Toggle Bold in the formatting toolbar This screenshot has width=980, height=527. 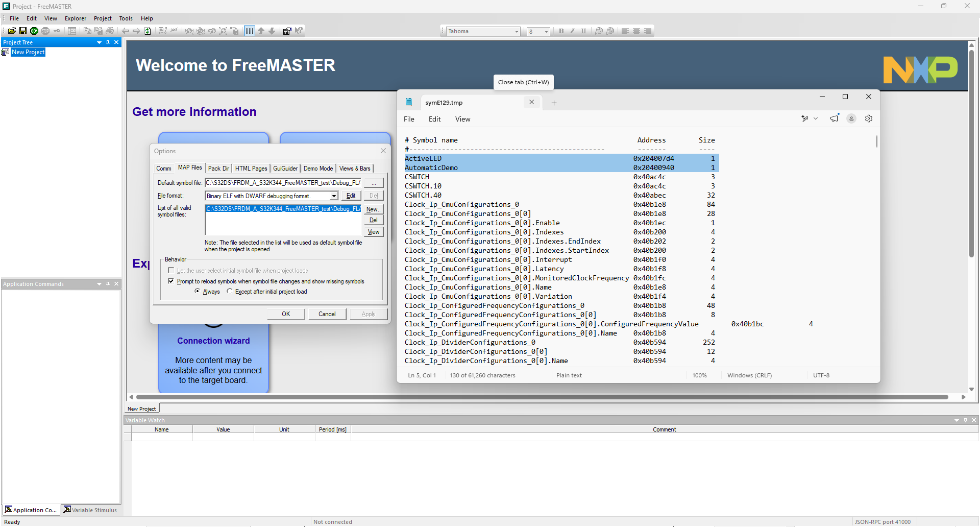(x=561, y=31)
